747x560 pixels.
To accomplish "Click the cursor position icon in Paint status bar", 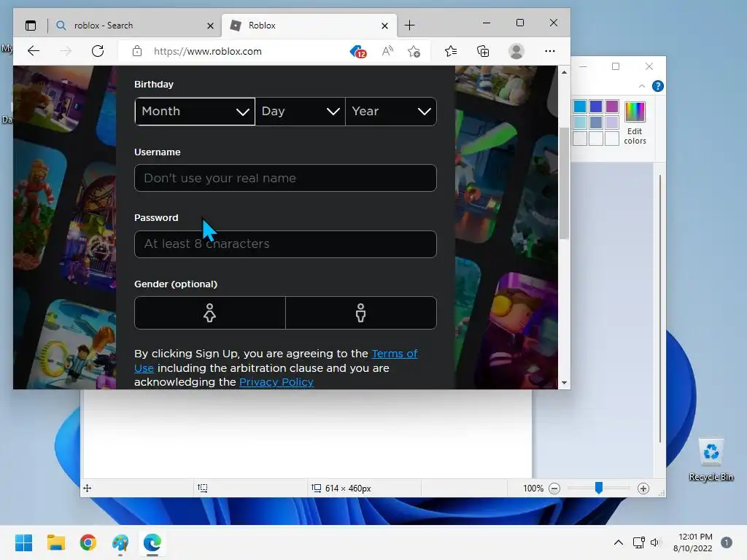I will coord(88,488).
